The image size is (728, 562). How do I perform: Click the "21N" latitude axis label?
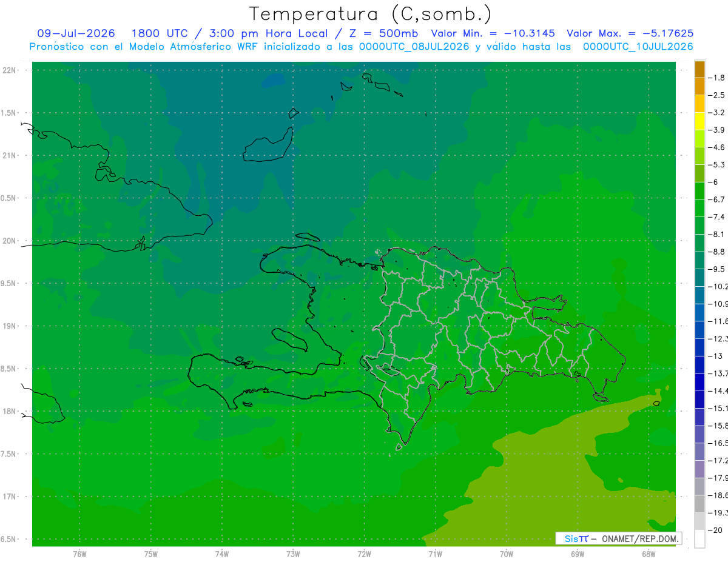pos(10,156)
